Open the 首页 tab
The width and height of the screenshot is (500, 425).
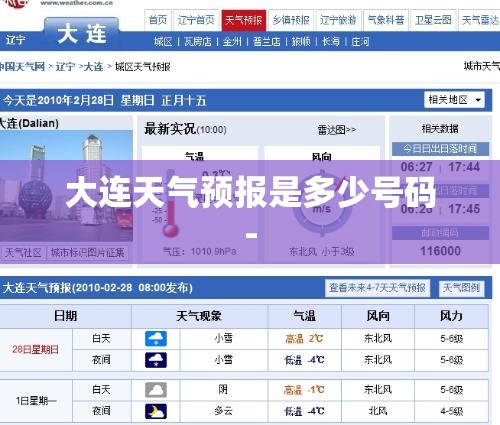[x=158, y=20]
